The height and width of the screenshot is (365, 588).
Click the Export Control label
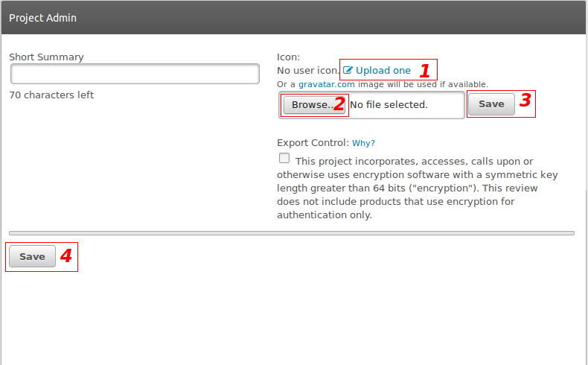tap(313, 143)
